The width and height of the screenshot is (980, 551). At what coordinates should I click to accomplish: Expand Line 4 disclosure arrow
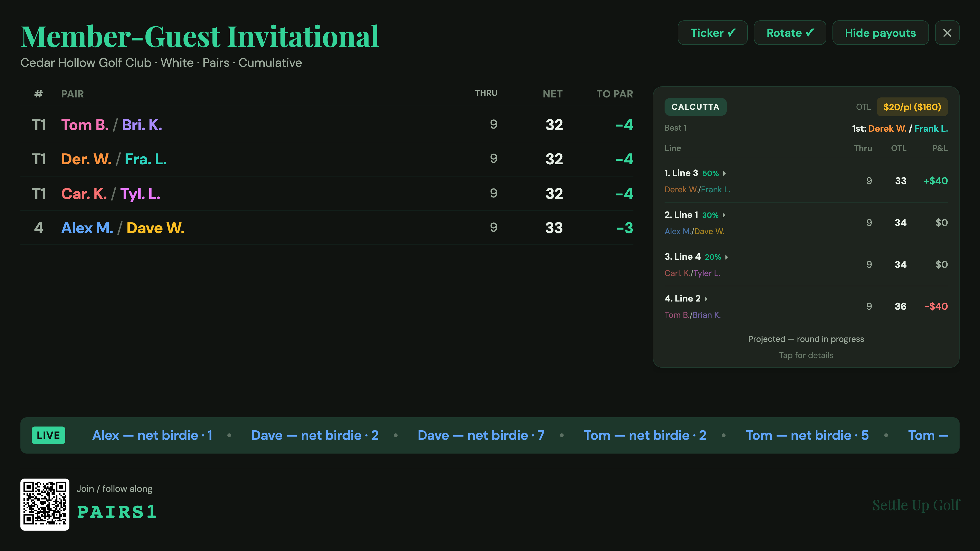727,257
